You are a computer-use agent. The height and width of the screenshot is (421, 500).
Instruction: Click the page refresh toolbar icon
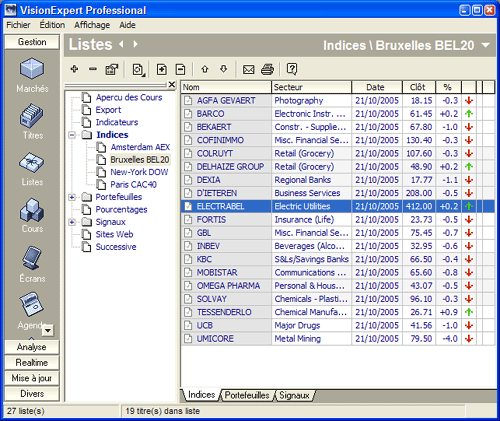pos(138,69)
